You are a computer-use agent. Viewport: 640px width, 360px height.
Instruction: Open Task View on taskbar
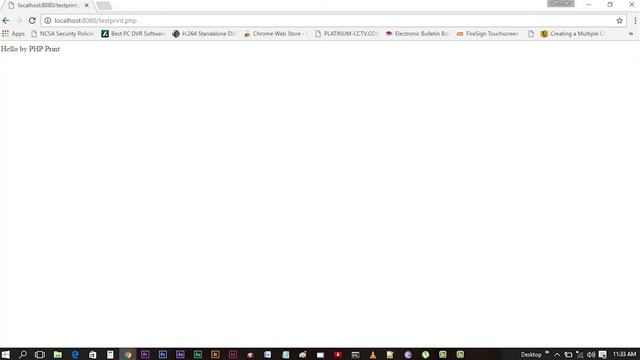(40, 354)
